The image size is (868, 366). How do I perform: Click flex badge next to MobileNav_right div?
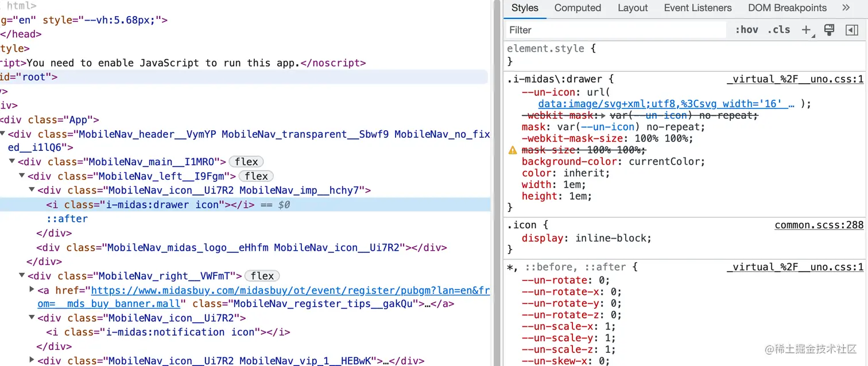click(262, 275)
